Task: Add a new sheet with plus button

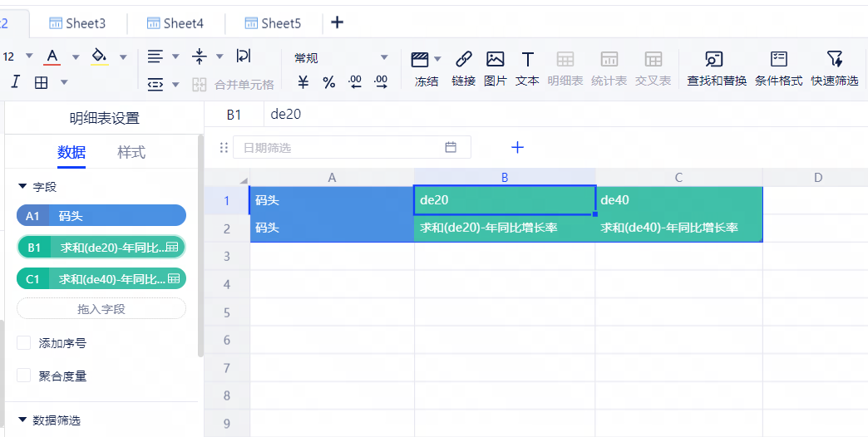Action: [x=337, y=22]
